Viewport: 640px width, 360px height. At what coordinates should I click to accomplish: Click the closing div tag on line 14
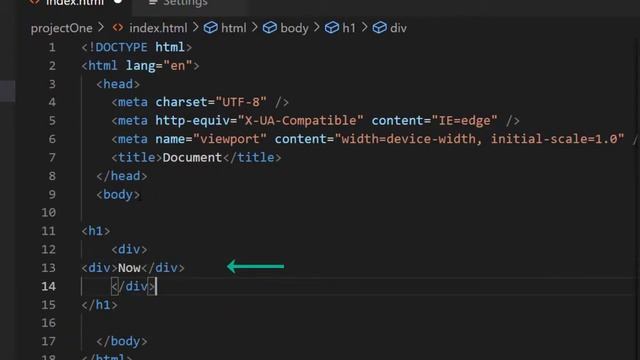click(x=133, y=287)
